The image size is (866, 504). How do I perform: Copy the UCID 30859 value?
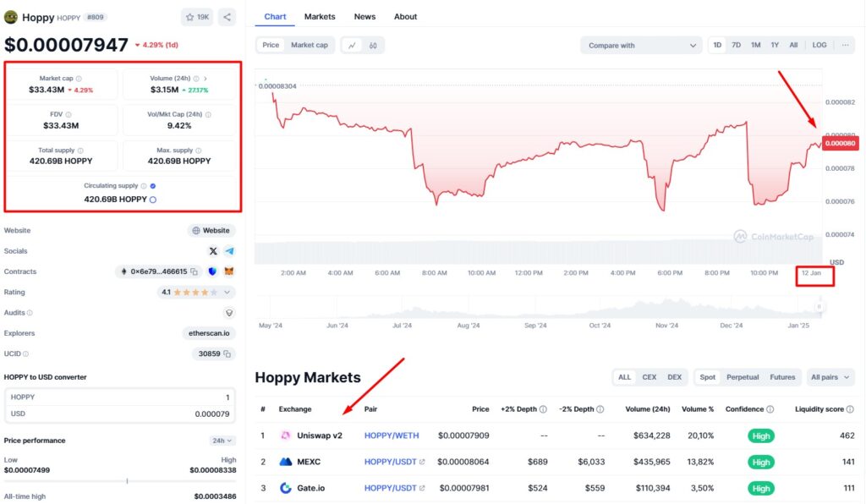coord(227,353)
